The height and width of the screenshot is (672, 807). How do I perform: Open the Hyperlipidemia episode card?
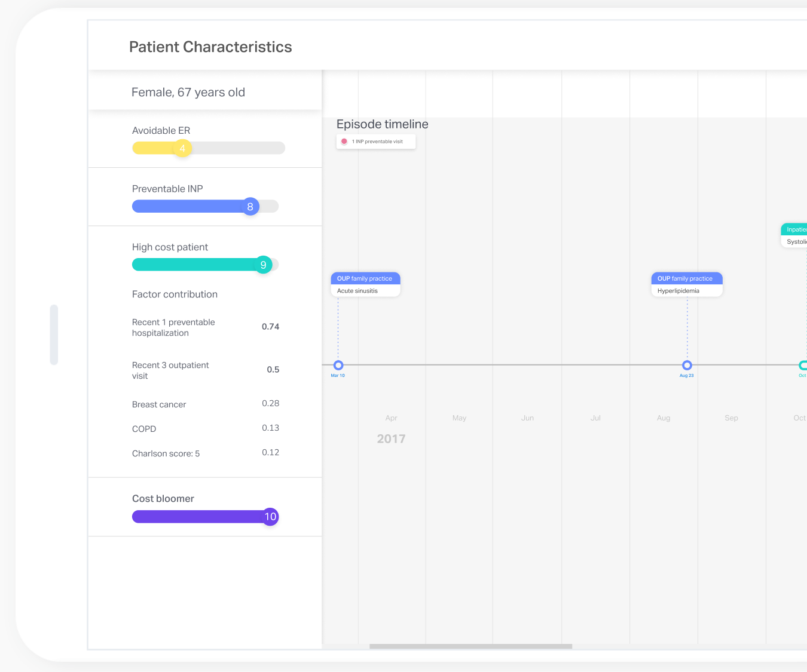tap(686, 285)
